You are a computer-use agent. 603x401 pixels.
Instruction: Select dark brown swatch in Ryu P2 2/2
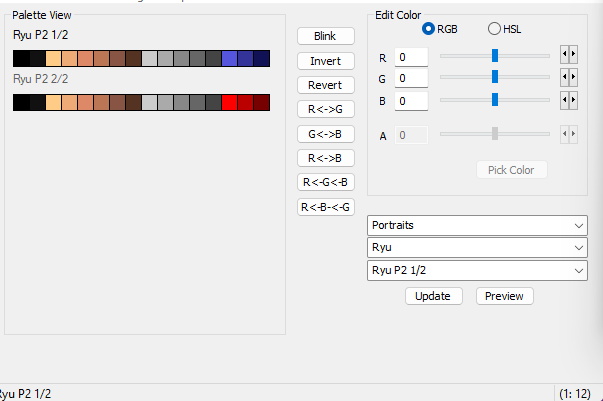point(133,103)
